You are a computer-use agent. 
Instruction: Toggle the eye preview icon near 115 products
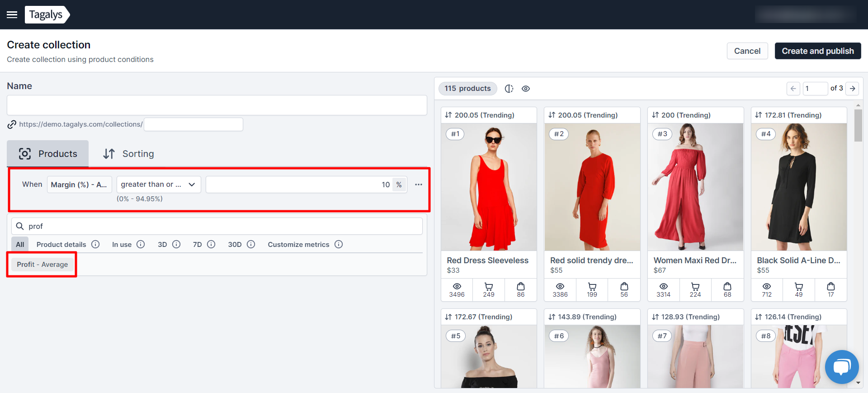(x=526, y=89)
